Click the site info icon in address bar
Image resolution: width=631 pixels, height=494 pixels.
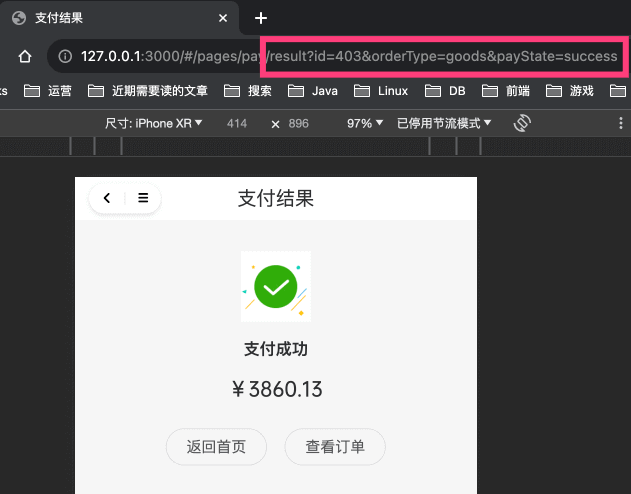tap(65, 56)
